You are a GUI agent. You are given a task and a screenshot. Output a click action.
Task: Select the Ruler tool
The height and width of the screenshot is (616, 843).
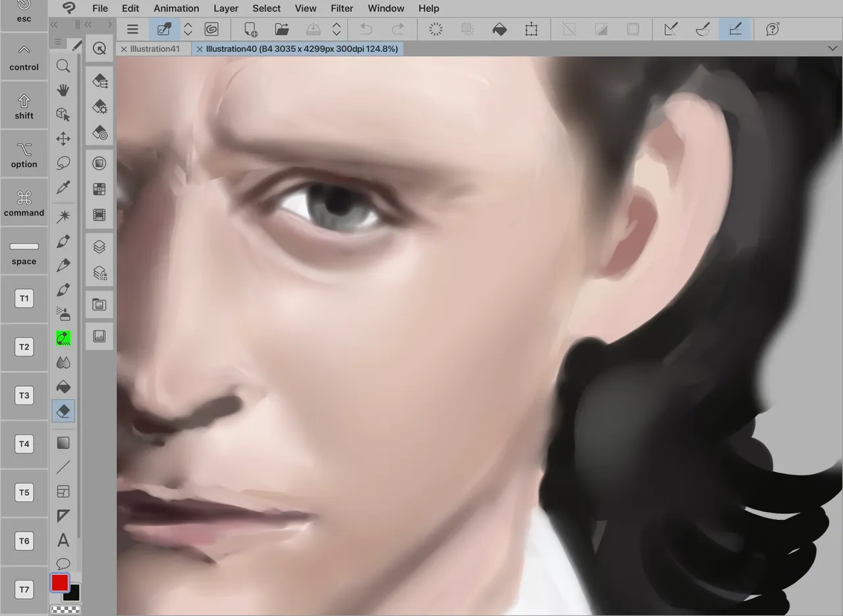point(63,516)
